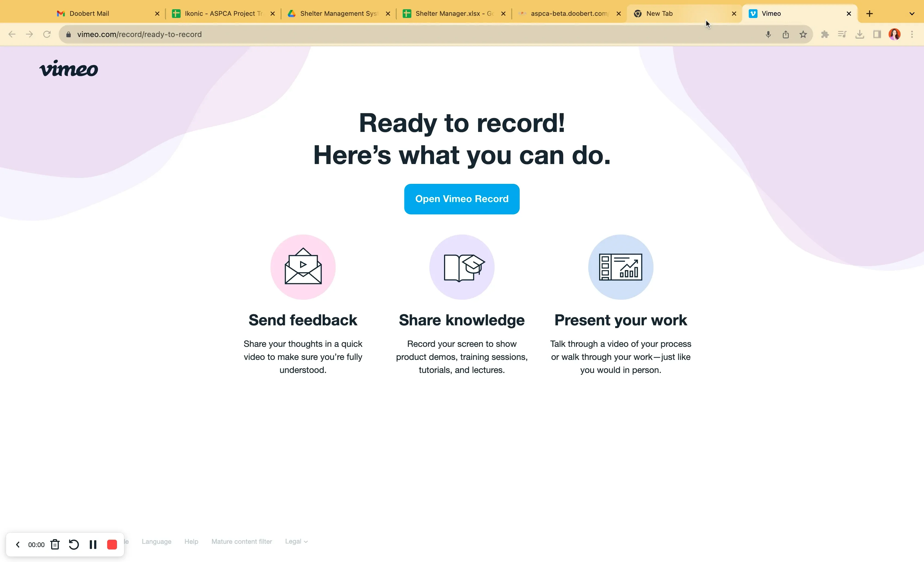Open the browser Downloads icon
Viewport: 924px width, 562px height.
[x=860, y=34]
